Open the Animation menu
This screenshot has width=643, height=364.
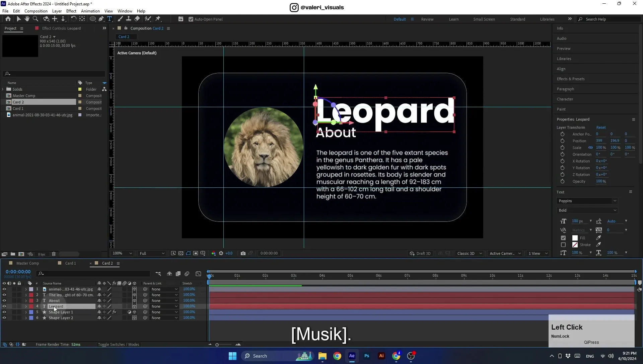click(x=90, y=11)
